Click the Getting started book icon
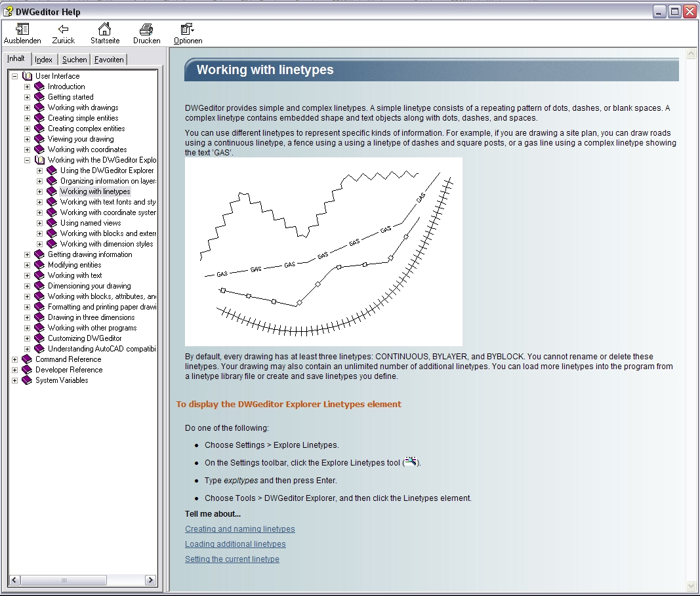This screenshot has height=596, width=700. coord(40,97)
